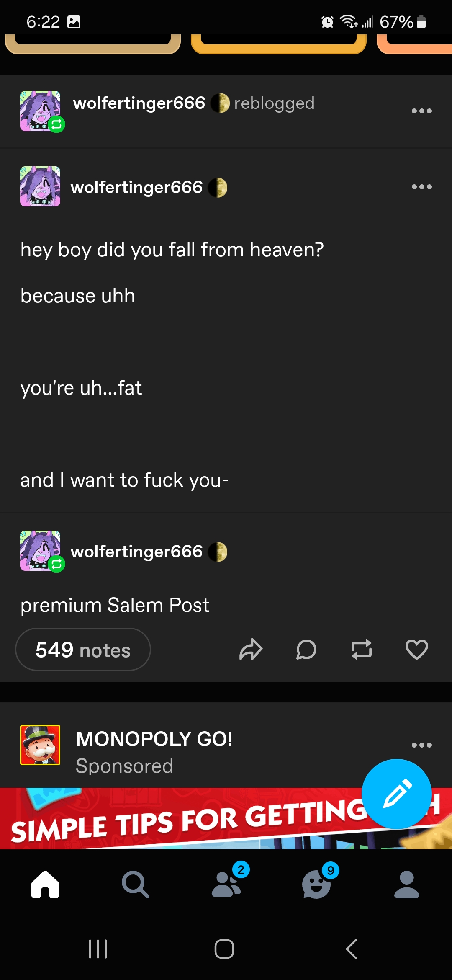Tap the share arrow icon on post
Image resolution: width=452 pixels, height=980 pixels.
[x=251, y=650]
